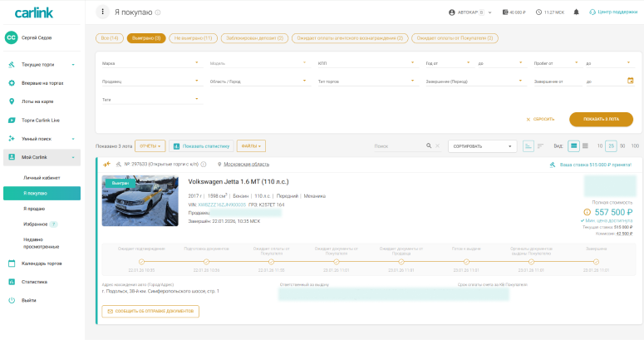Click Сообщить об отправке документов button
This screenshot has width=644, height=340.
pos(150,311)
